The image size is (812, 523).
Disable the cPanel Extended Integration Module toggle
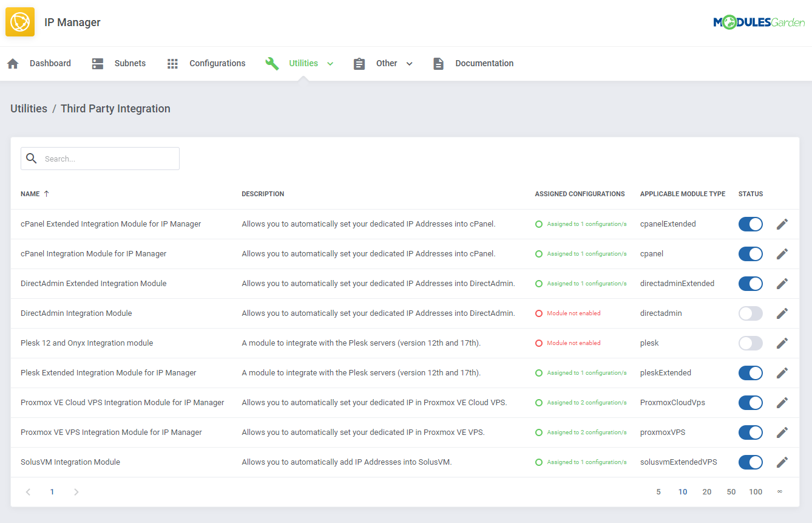(750, 224)
